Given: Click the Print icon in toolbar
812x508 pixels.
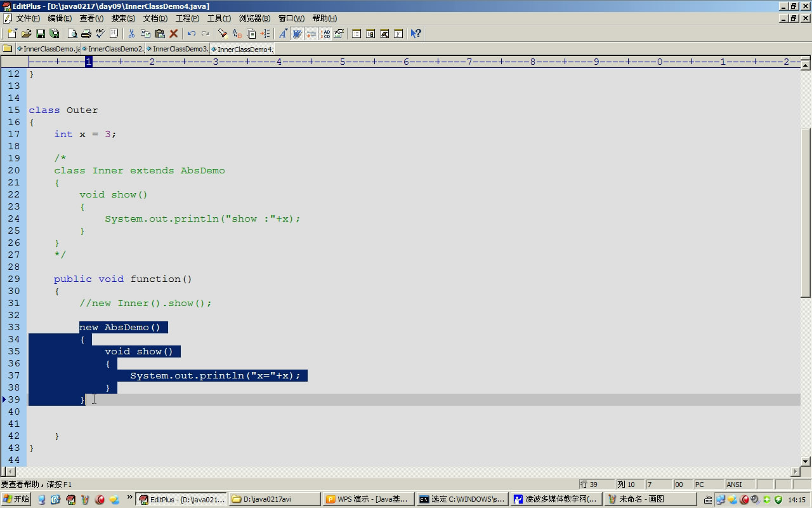Looking at the screenshot, I should click(x=86, y=34).
